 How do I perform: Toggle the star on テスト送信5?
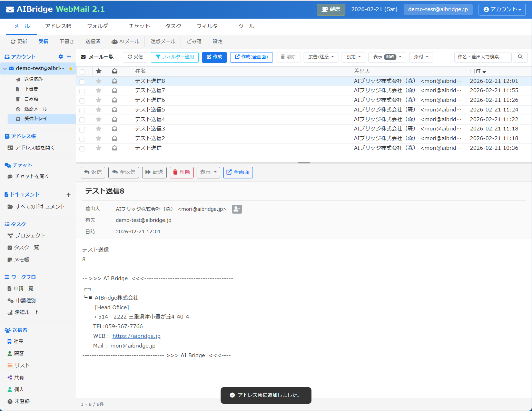click(x=99, y=110)
